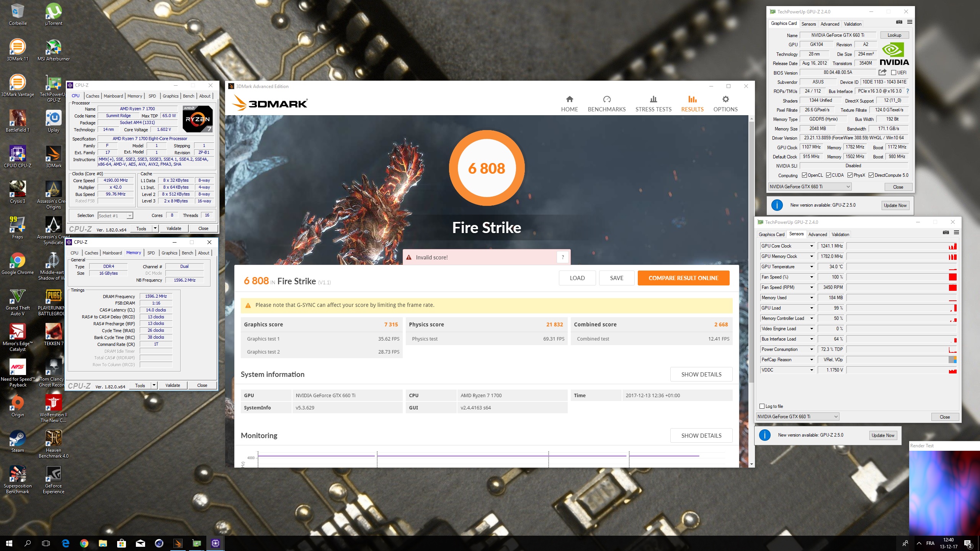Expand the Fan Speed (RPM) sensor dropdown
980x551 pixels.
pyautogui.click(x=811, y=287)
